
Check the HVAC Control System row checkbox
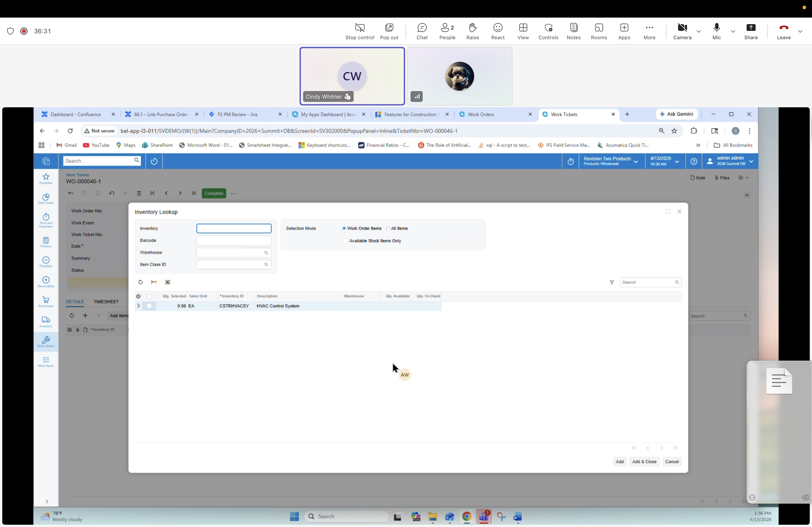tap(150, 306)
